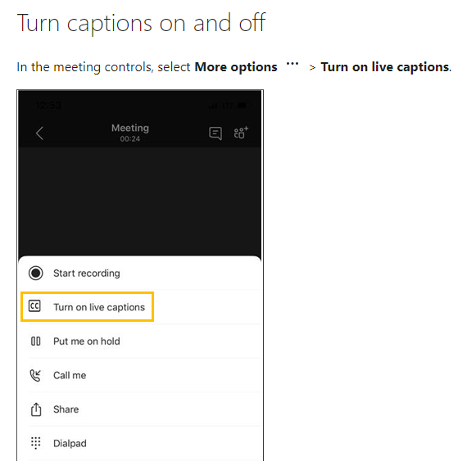The image size is (476, 461).
Task: Choose Call me option text
Action: (70, 375)
